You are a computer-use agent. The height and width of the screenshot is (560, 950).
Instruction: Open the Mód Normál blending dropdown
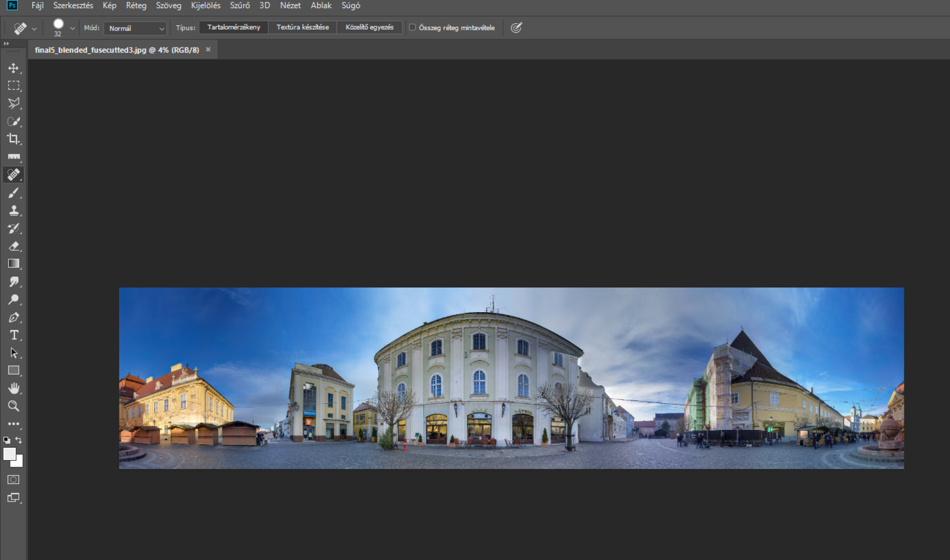(x=135, y=28)
